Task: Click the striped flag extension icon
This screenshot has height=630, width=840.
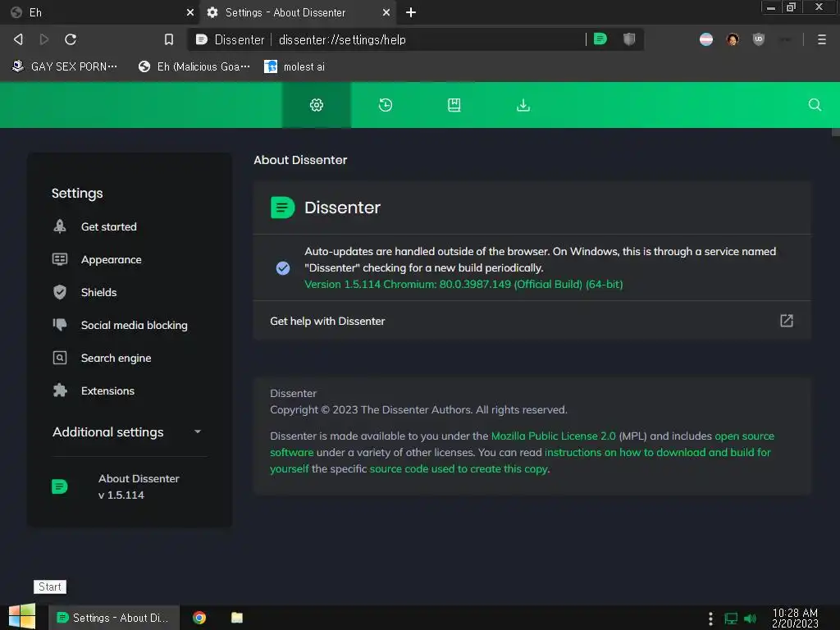Action: [706, 39]
